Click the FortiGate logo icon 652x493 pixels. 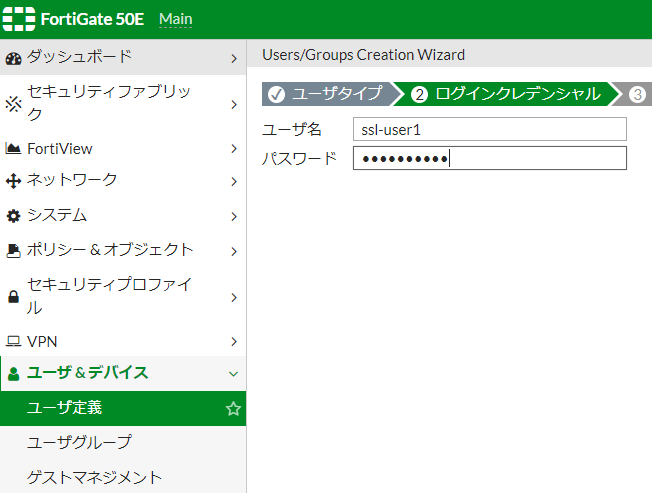coord(19,19)
